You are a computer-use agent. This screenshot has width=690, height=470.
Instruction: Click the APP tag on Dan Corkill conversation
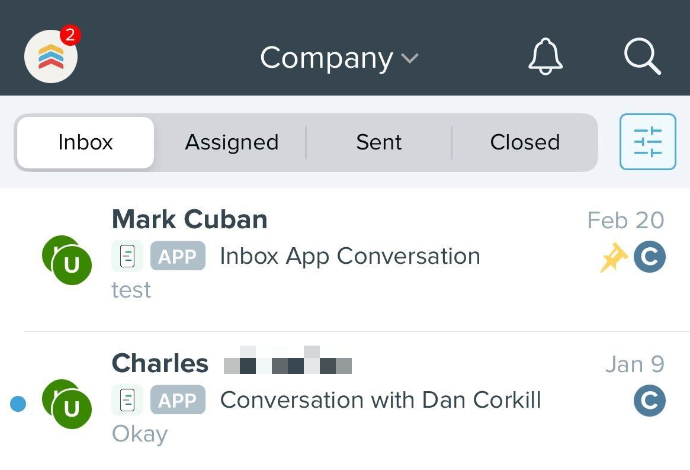coord(178,400)
